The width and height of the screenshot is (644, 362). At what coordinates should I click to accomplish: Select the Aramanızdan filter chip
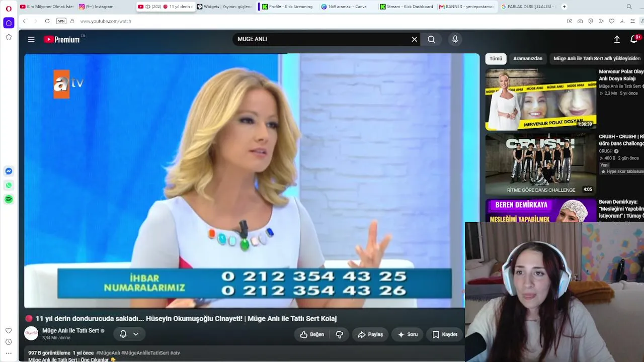(528, 59)
